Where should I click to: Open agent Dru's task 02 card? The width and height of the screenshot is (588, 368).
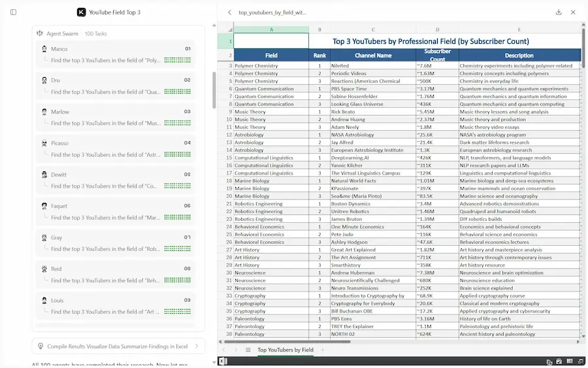coord(116,86)
